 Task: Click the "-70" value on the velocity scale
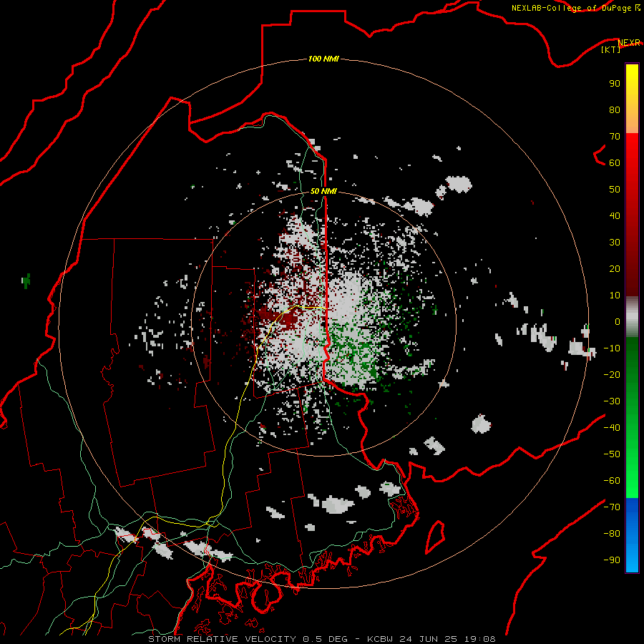pos(612,507)
